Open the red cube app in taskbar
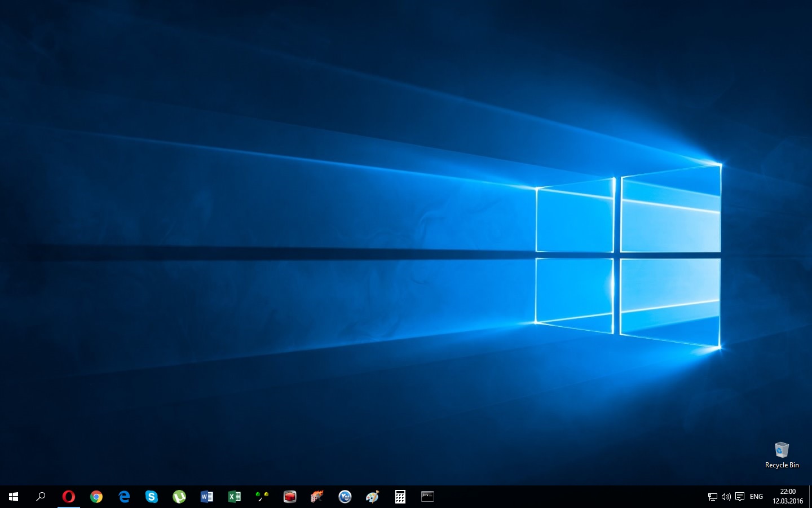 290,497
